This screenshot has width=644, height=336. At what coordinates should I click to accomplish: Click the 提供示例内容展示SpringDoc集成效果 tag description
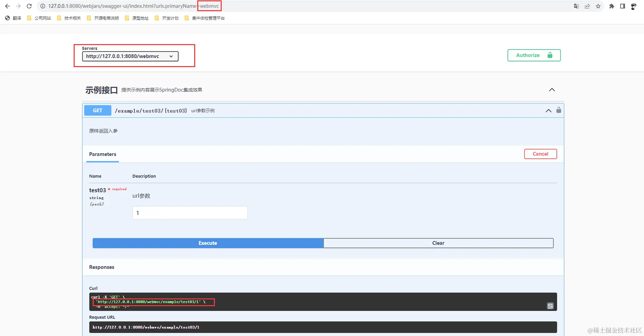point(162,90)
